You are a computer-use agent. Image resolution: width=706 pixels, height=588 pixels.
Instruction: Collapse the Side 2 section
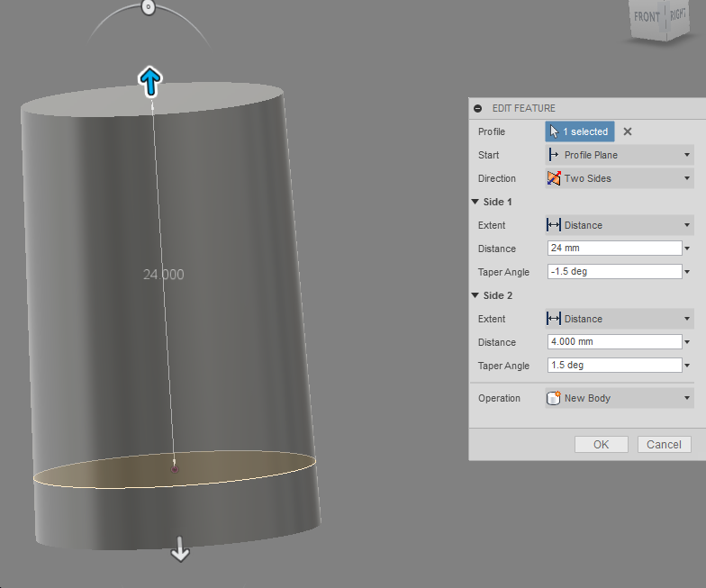(475, 295)
